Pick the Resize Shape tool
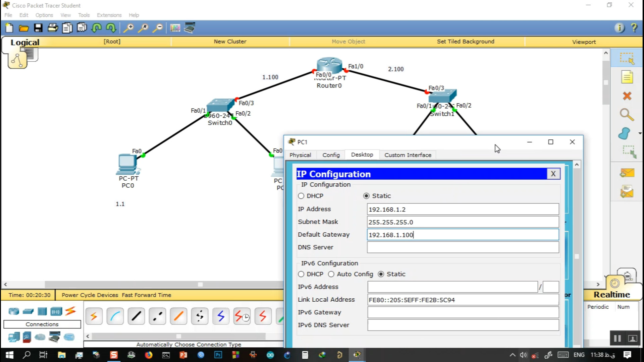Image resolution: width=644 pixels, height=362 pixels. (x=629, y=152)
